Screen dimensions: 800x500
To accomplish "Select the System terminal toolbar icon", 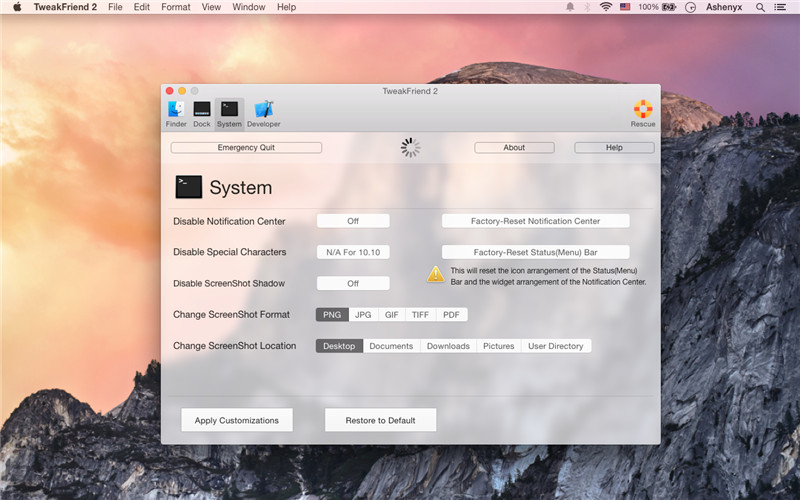I will pyautogui.click(x=229, y=113).
